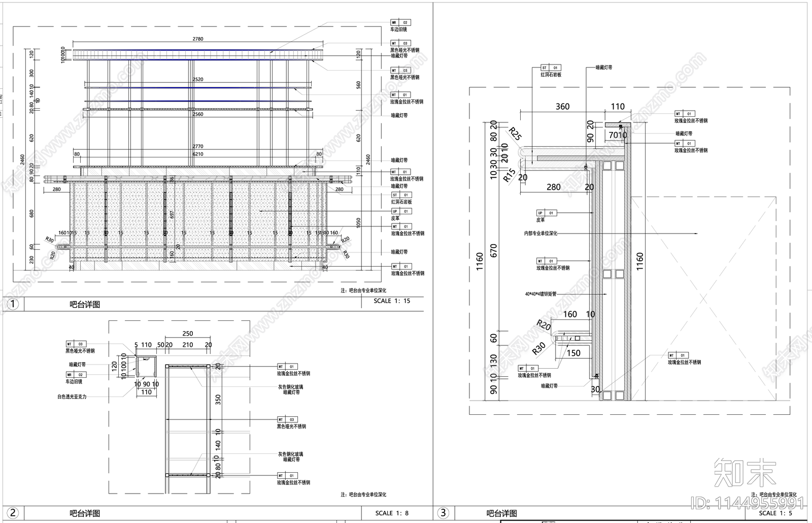
Task: Click the note 注:吧台由专业单位深化 under drawing 1
Action: pos(363,290)
